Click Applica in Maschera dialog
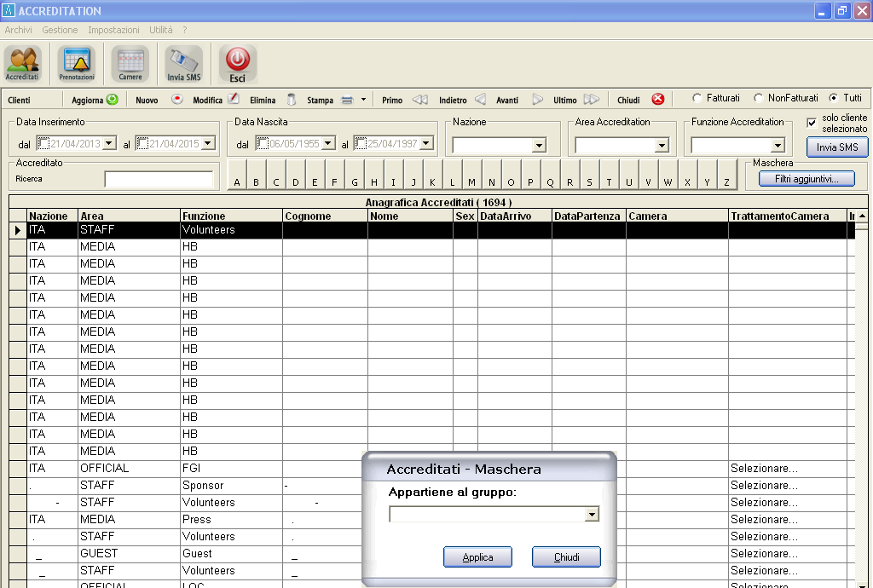The image size is (873, 588). (x=477, y=556)
